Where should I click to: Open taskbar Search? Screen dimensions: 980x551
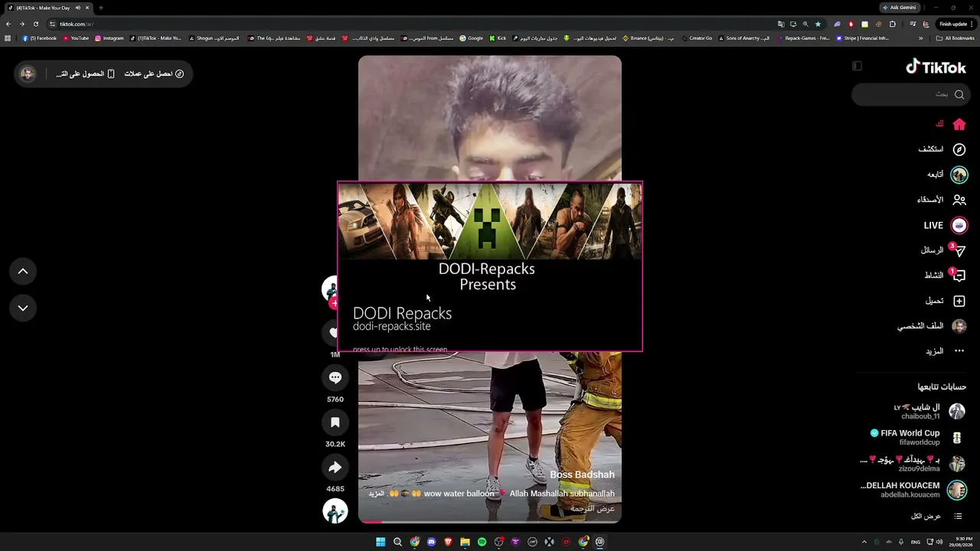pos(397,542)
